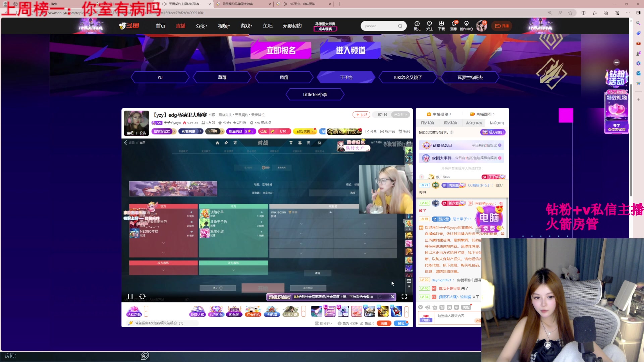Expand the gift list arrow after 决斗之巅

tap(304, 311)
